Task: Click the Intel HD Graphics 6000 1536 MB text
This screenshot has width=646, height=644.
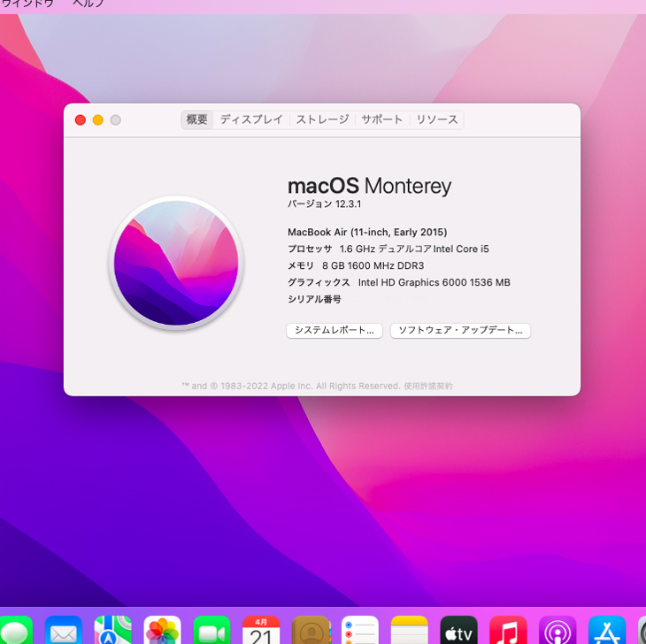Action: [x=435, y=282]
